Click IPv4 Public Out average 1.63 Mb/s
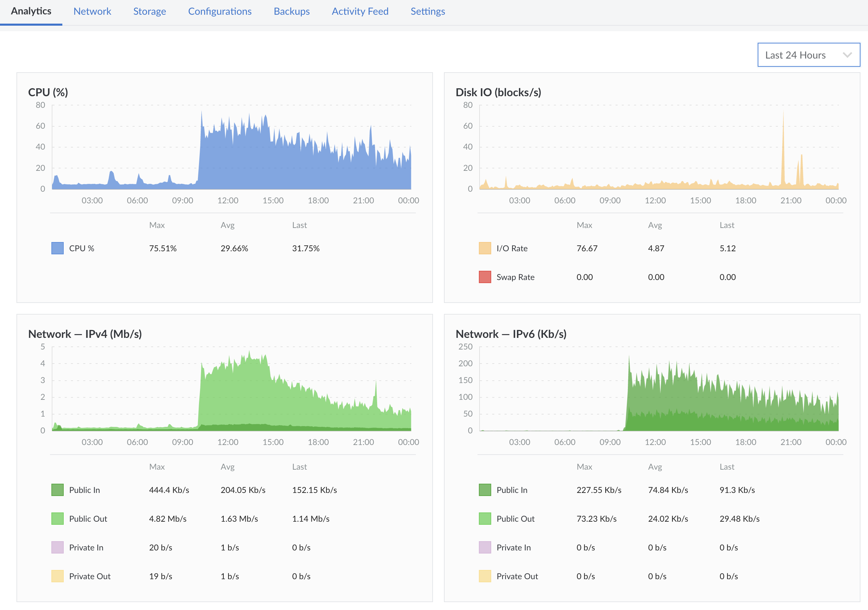This screenshot has width=868, height=610. pyautogui.click(x=239, y=519)
